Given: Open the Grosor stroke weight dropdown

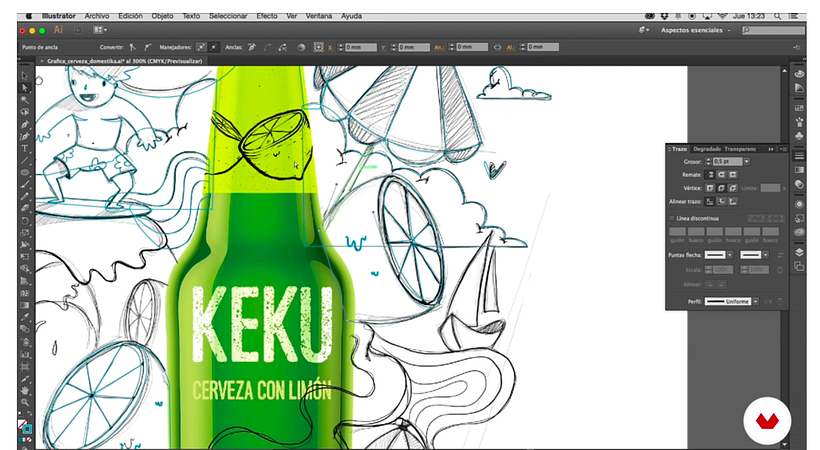Looking at the screenshot, I should (747, 162).
